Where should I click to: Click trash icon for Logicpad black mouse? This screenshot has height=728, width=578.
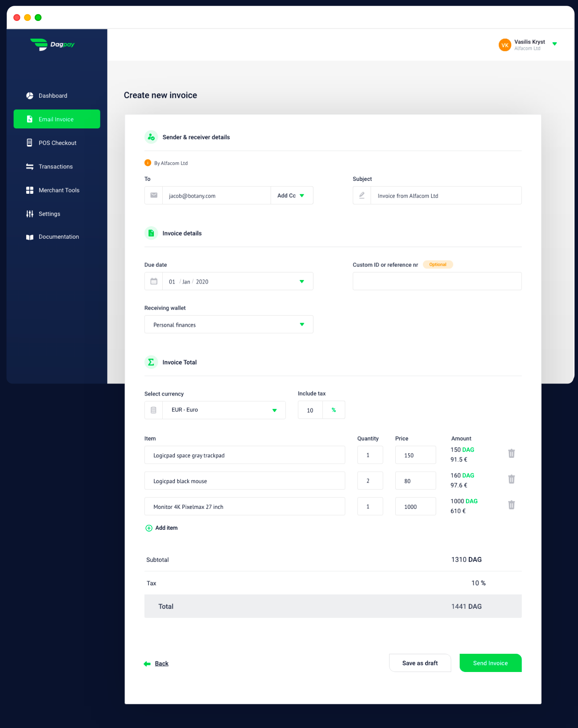pyautogui.click(x=511, y=479)
